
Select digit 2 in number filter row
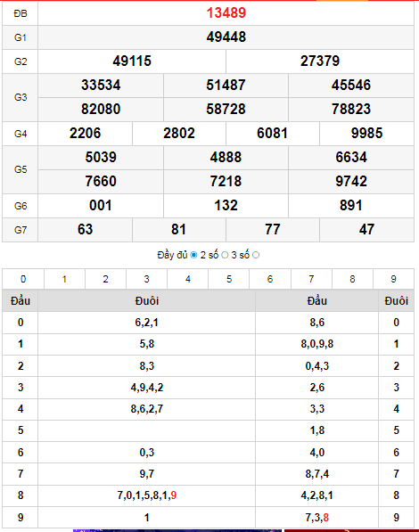pos(105,279)
